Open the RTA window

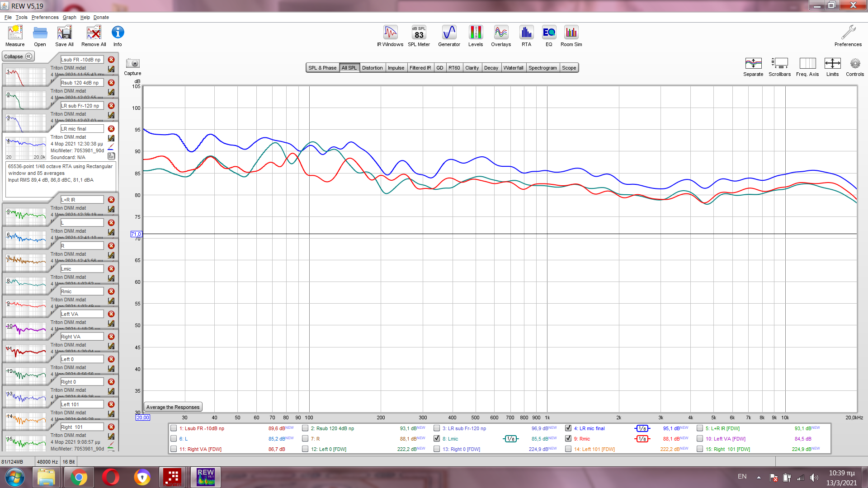click(526, 36)
